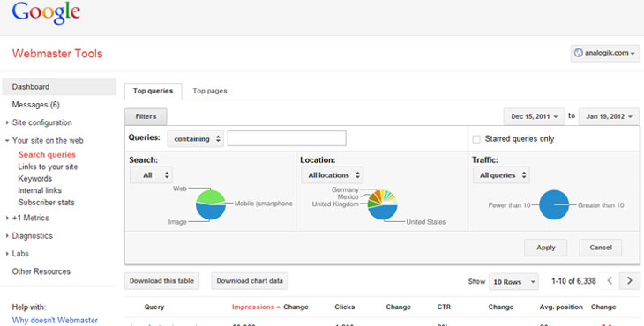Check the Starred queries only checkbox
This screenshot has width=644, height=326.
tap(476, 139)
